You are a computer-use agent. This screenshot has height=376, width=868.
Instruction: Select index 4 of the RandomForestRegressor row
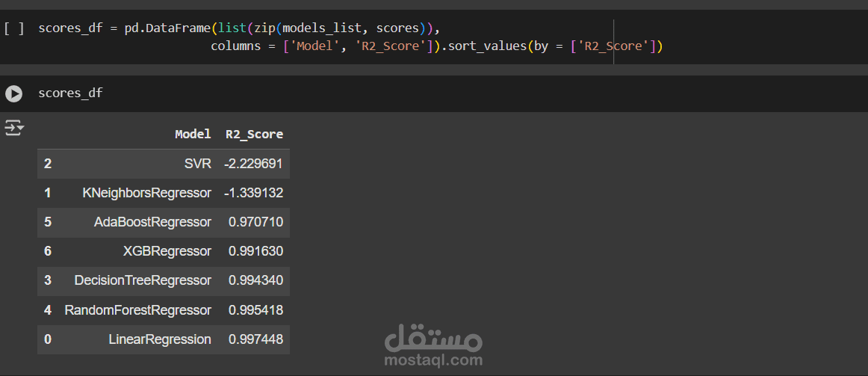(x=48, y=310)
